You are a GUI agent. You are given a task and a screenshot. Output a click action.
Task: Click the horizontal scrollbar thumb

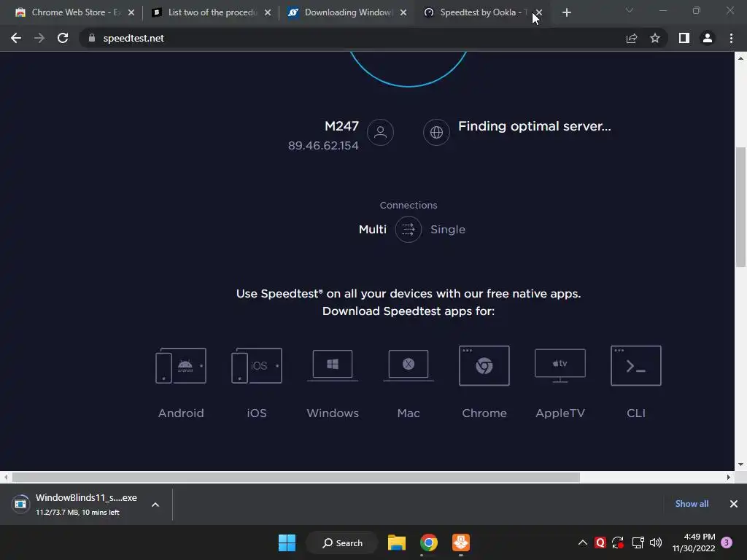point(295,477)
